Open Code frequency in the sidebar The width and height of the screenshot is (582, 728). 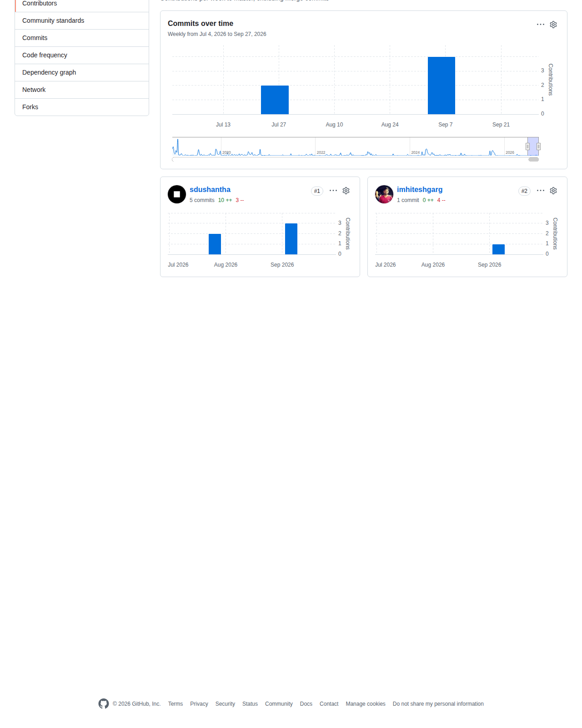(x=82, y=55)
